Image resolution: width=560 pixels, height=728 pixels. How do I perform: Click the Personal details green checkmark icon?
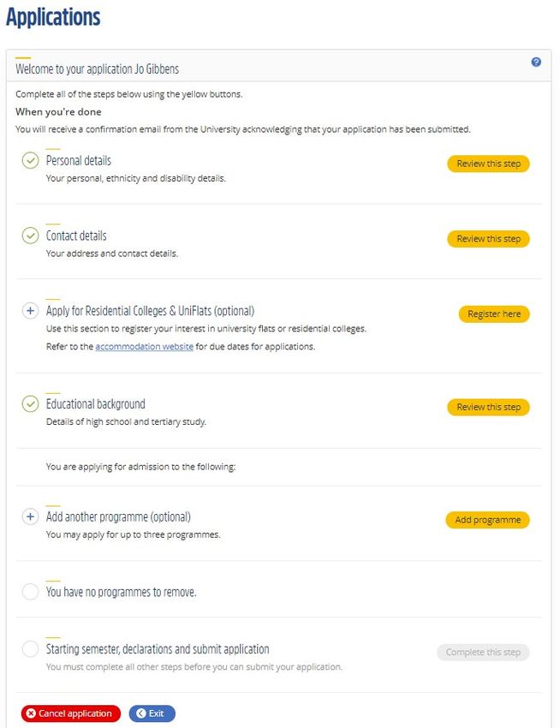(30, 161)
